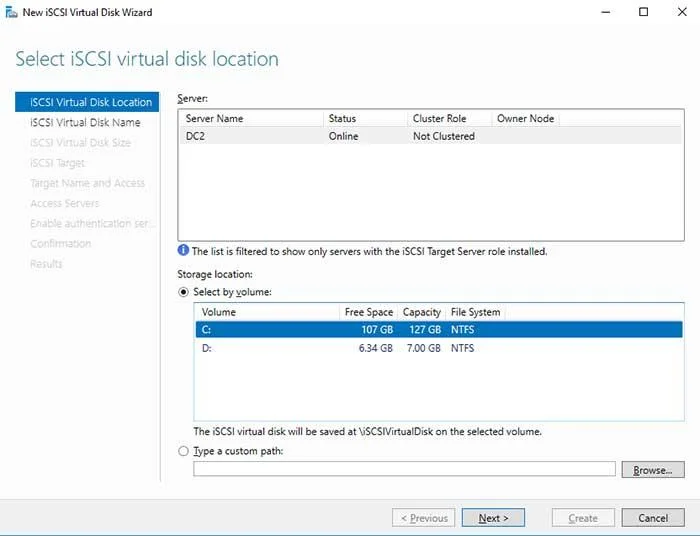Sort servers by Status column header

coord(365,119)
